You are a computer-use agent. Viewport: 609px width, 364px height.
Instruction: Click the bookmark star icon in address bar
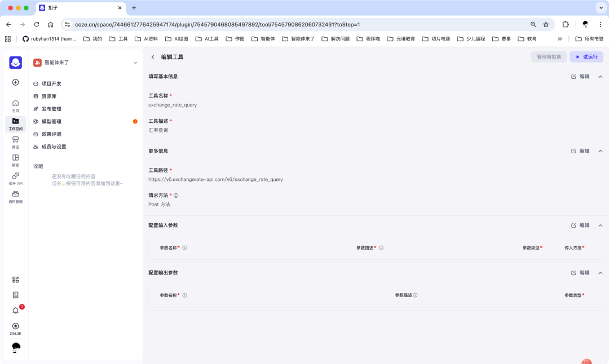tap(546, 24)
